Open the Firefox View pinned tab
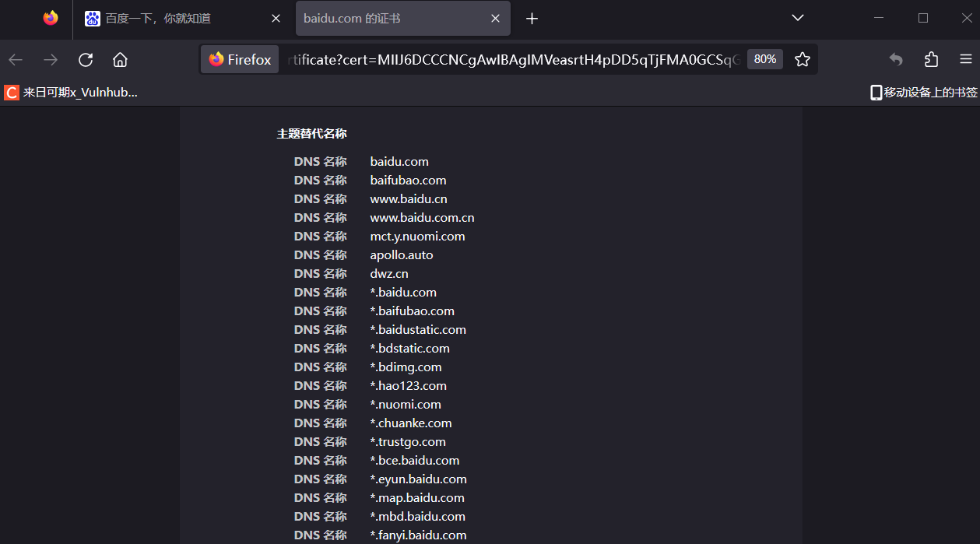Image resolution: width=980 pixels, height=544 pixels. (51, 18)
